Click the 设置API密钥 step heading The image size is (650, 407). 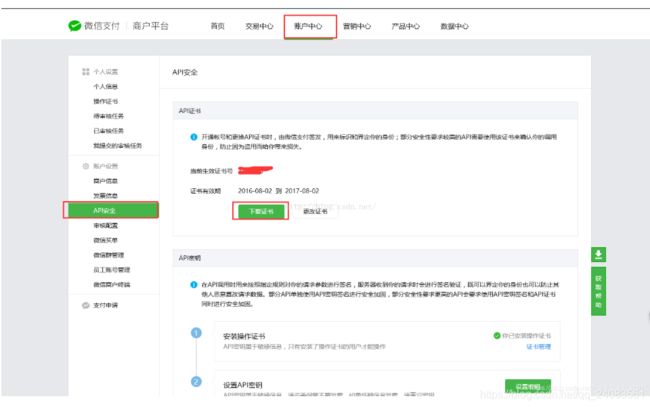(243, 385)
